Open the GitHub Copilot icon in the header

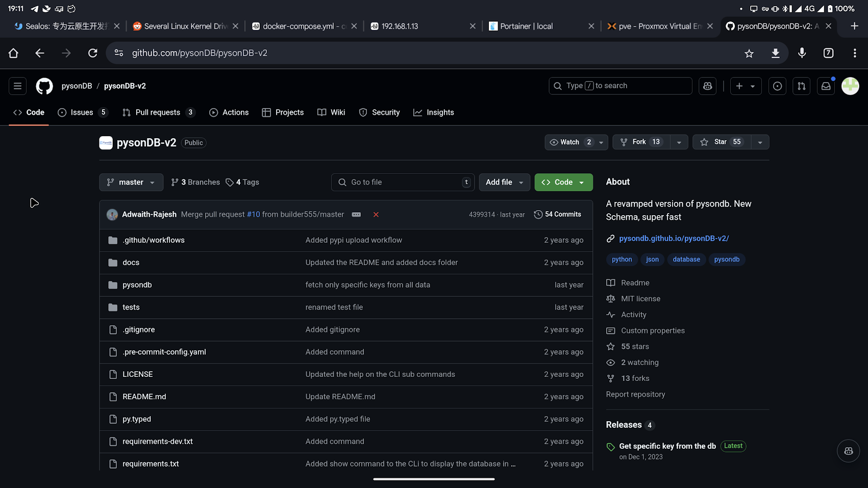707,86
